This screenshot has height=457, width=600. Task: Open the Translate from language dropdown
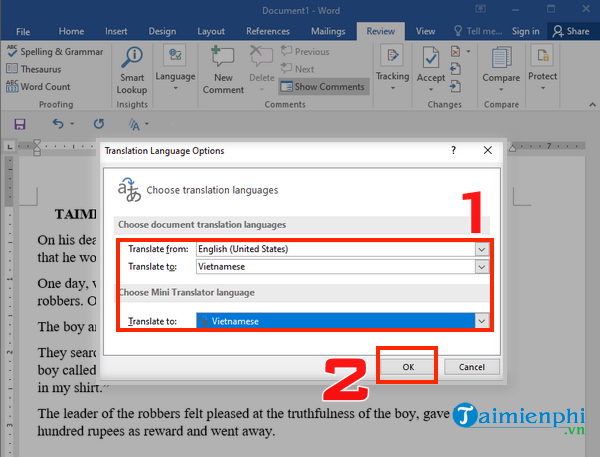pyautogui.click(x=482, y=250)
